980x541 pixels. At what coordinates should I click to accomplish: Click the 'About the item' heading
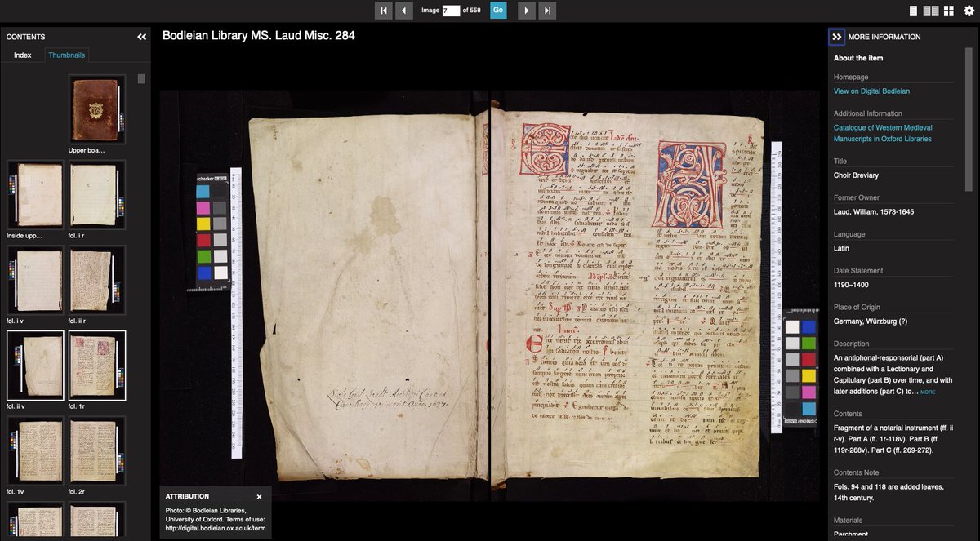pos(858,58)
